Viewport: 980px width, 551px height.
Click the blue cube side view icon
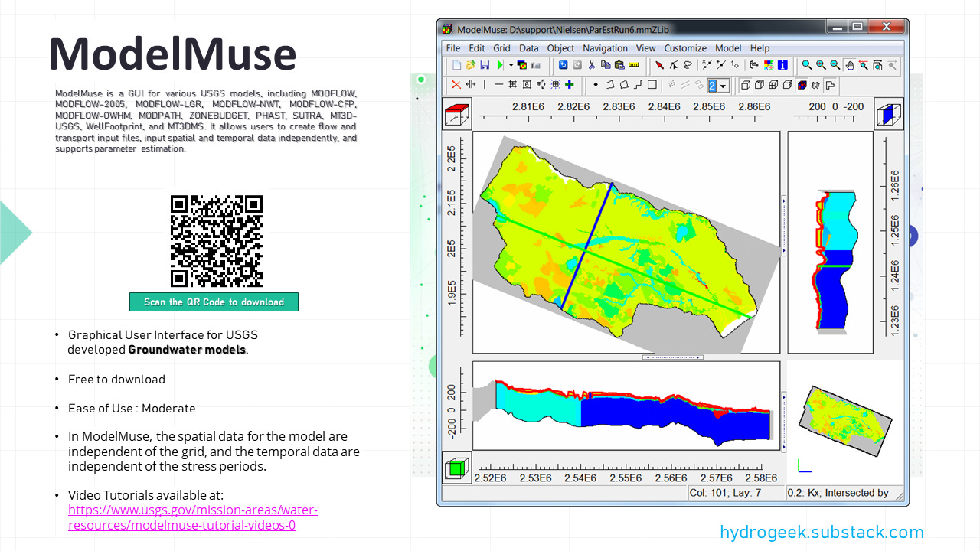(889, 113)
